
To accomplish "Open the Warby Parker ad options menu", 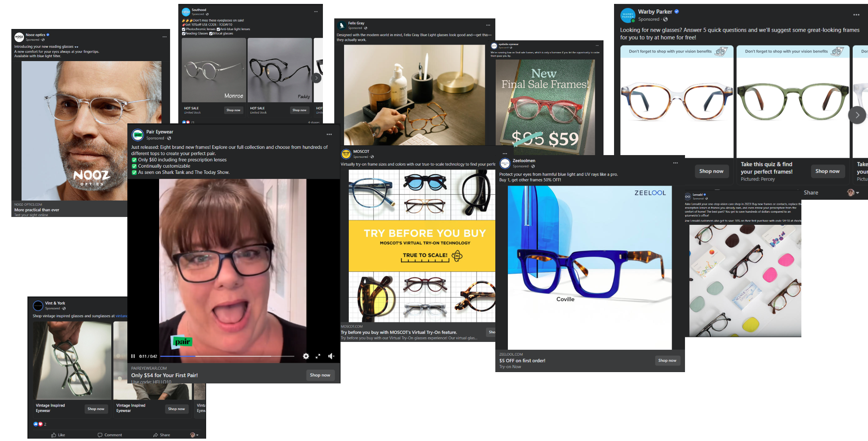I will click(856, 15).
